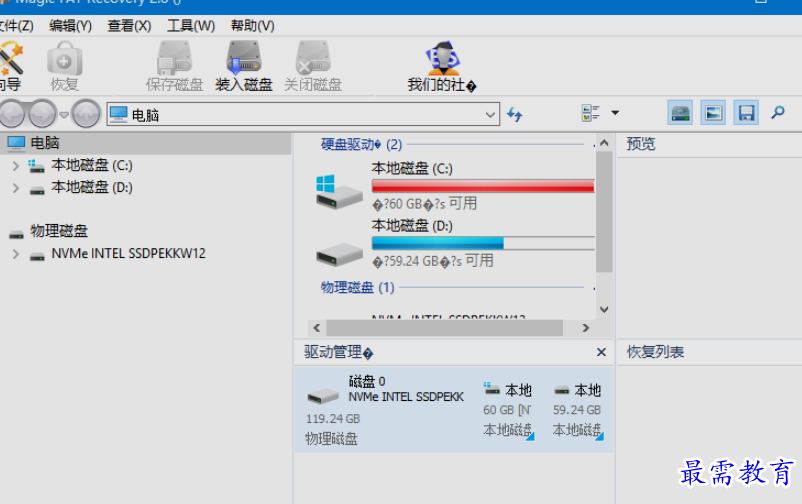Viewport: 802px width, 504px height.
Task: Click the red C: drive usage bar
Action: [483, 186]
